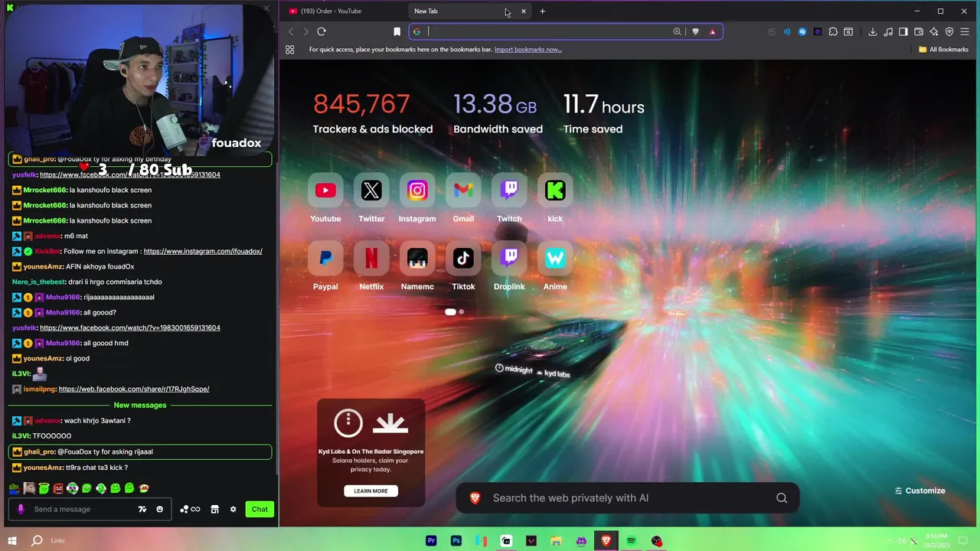Open the chat emoji picker smiley icon
Viewport: 980px width, 551px height.
pyautogui.click(x=159, y=509)
